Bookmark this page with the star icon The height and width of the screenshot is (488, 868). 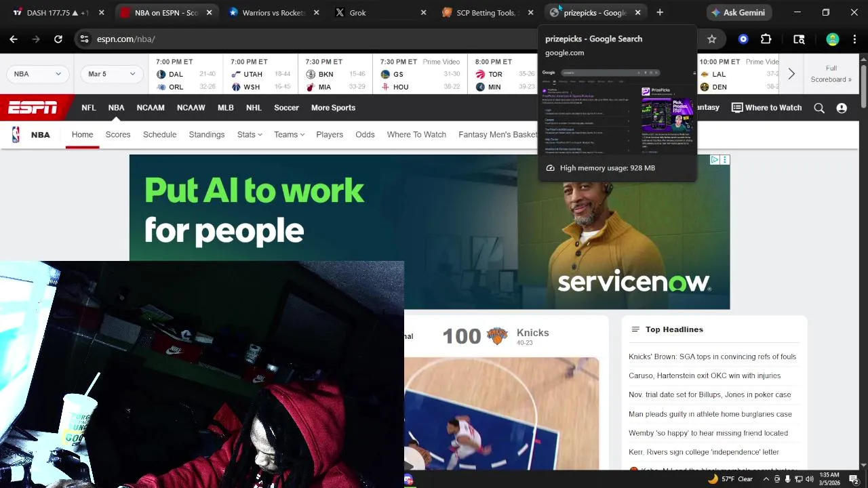[711, 39]
